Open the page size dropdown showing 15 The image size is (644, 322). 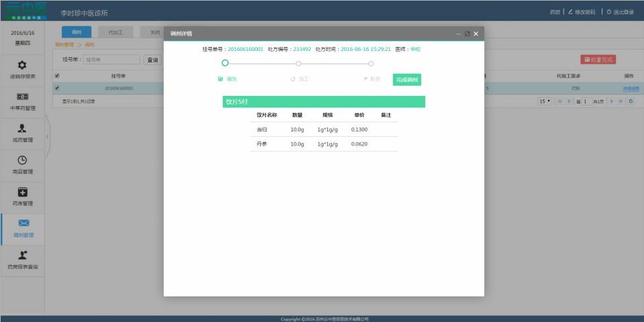[x=544, y=101]
